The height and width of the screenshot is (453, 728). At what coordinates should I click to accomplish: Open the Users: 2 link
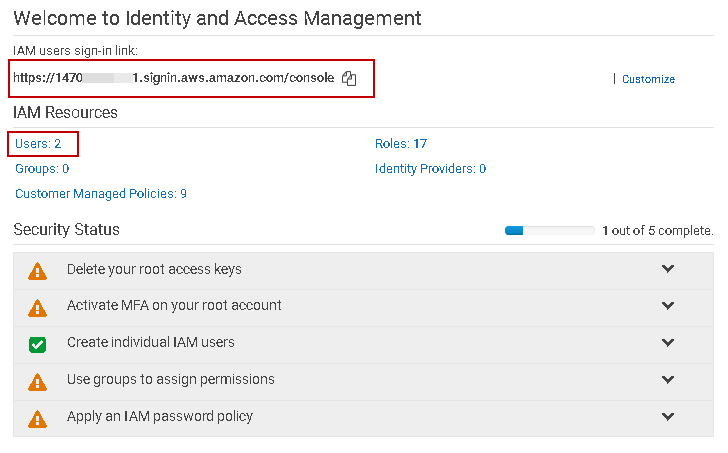(x=38, y=144)
